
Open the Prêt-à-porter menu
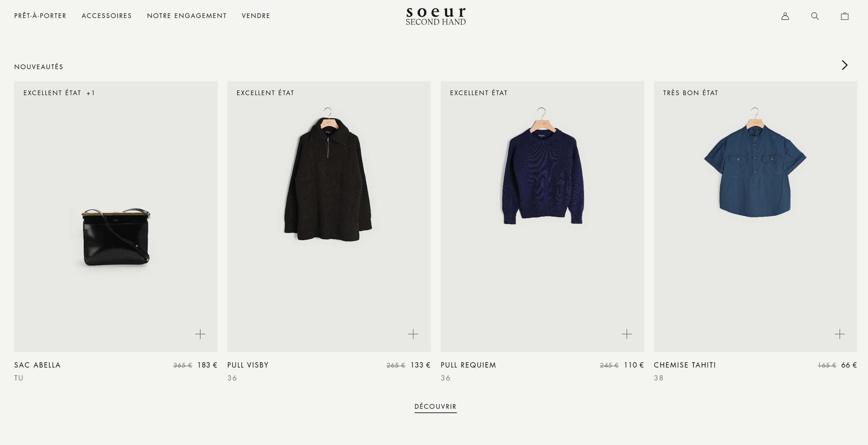pyautogui.click(x=40, y=16)
